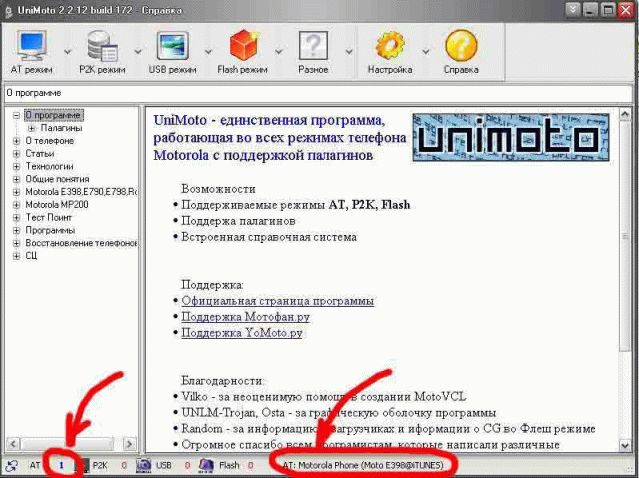Select the Программы tree item
This screenshot has height=478, width=639.
50,230
